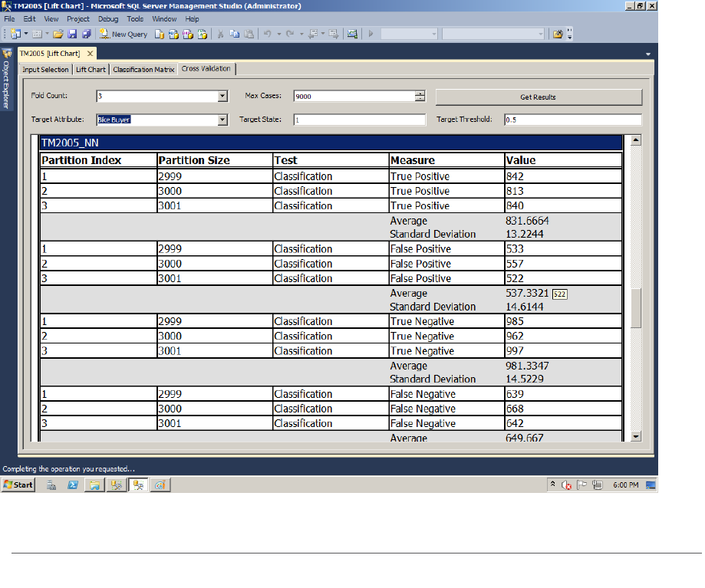Click the taskbar clock showing 6:00 PM
Image resolution: width=705 pixels, height=588 pixels.
pyautogui.click(x=625, y=485)
